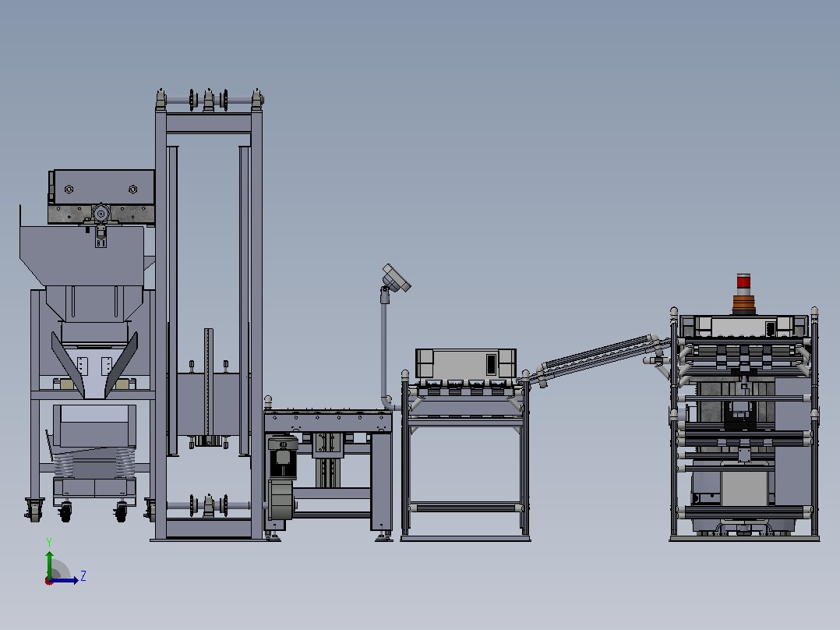Select the round pulley below the top-left enclosure
The image size is (840, 630).
(101, 213)
